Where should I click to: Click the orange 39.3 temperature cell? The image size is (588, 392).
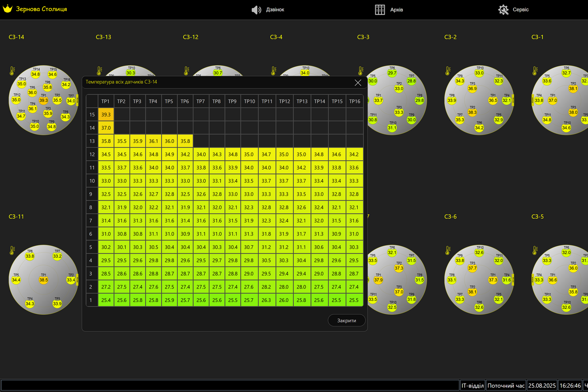tap(106, 114)
